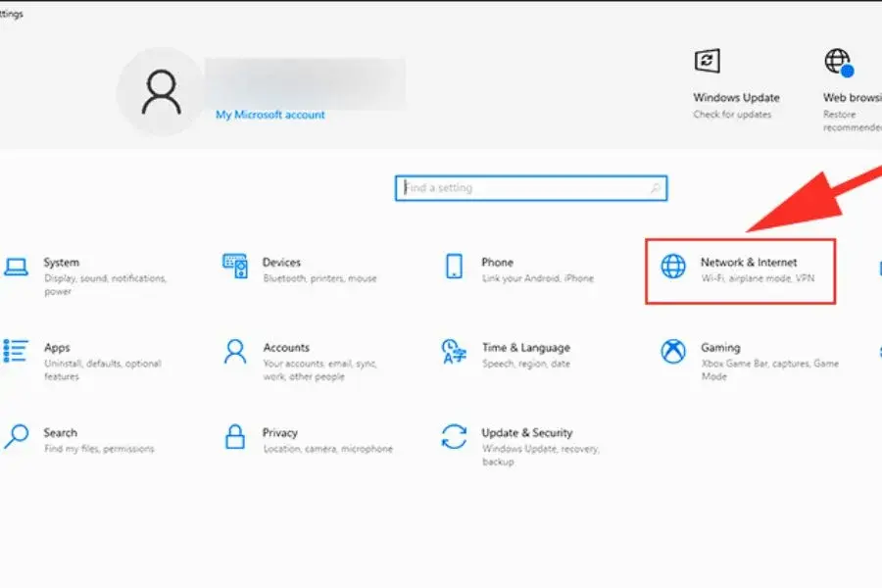Open the Gaming settings title
The width and height of the screenshot is (882, 588).
(720, 348)
